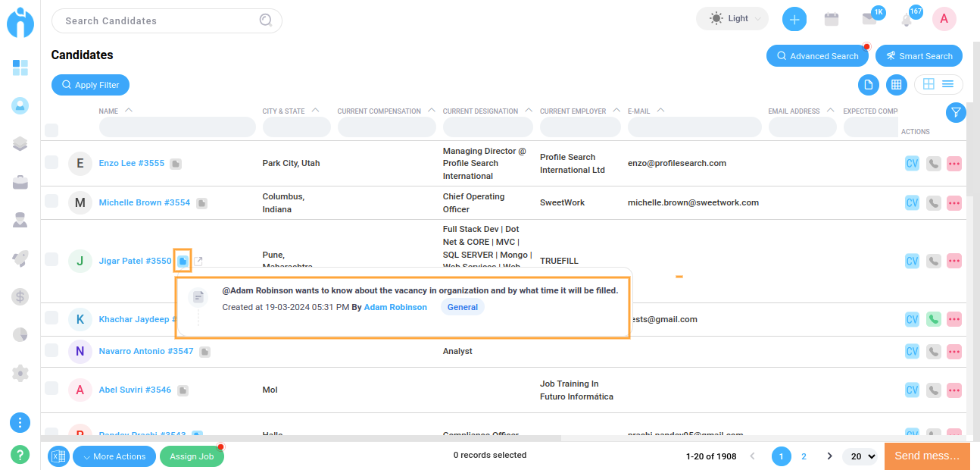Export records with the Excel icon
Viewport: 980px width, 470px height.
(x=59, y=456)
